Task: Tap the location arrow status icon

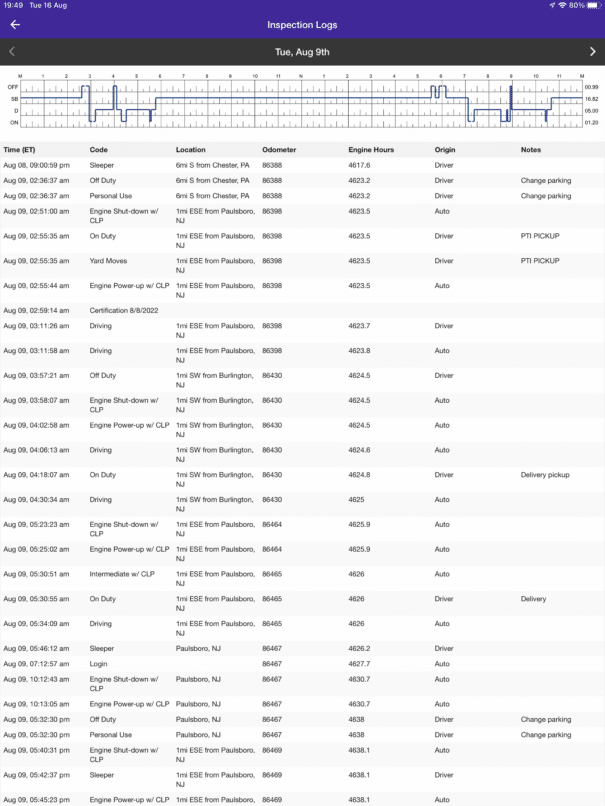Action: [551, 5]
